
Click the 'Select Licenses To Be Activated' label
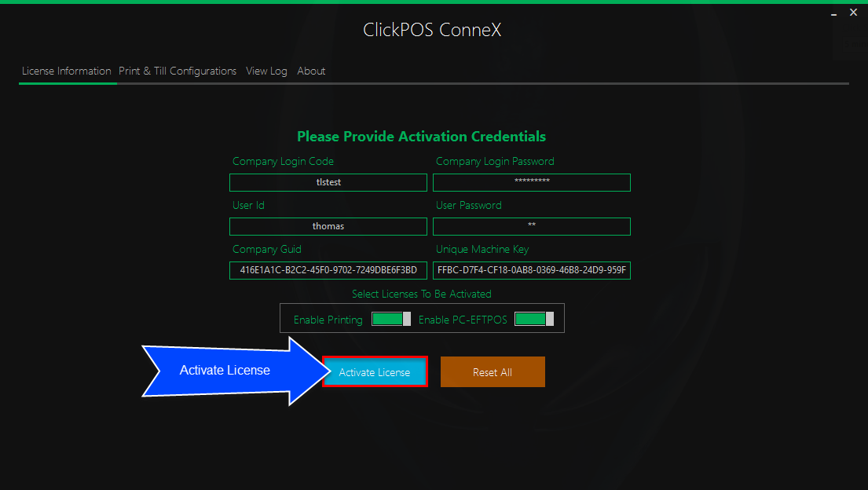pos(421,294)
